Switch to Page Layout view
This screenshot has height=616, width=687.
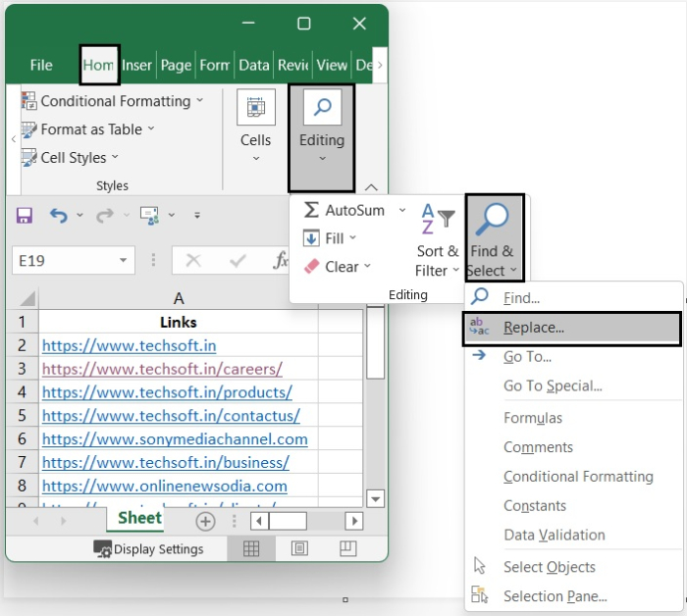pyautogui.click(x=299, y=548)
